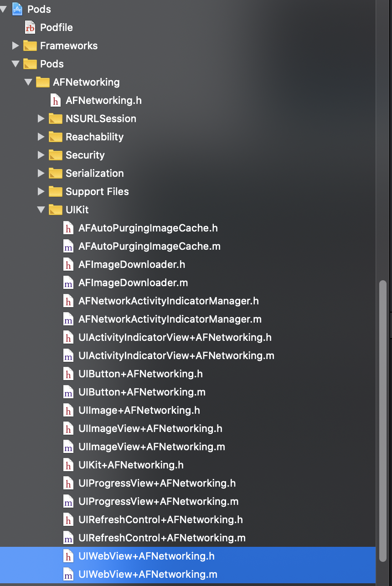
Task: Select the NSURLSession folder label
Action: [101, 118]
